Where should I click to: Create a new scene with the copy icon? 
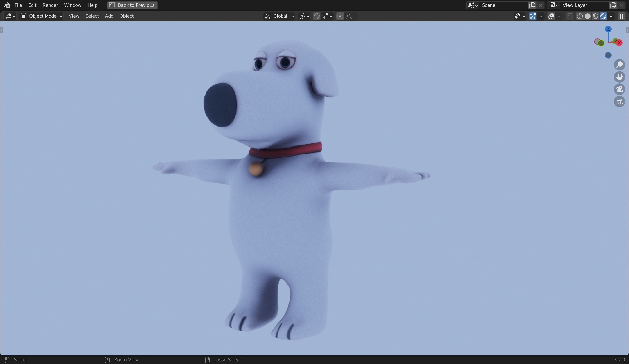click(x=532, y=5)
